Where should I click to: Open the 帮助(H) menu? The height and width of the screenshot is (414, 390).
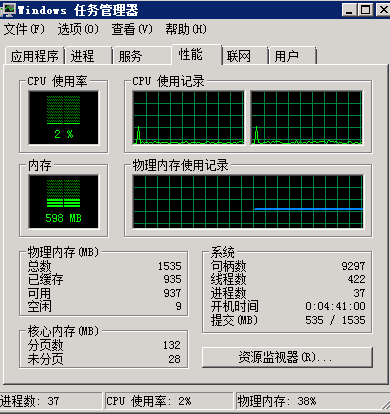186,29
